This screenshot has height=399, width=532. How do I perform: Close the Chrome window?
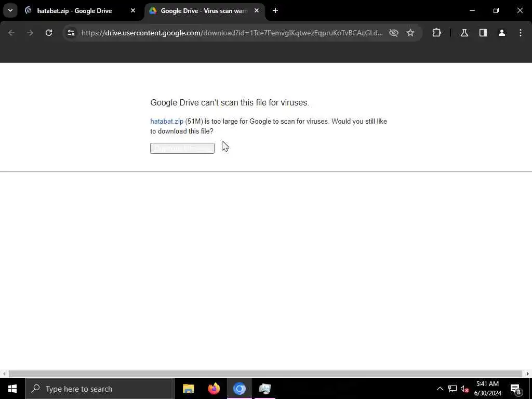coord(520,11)
